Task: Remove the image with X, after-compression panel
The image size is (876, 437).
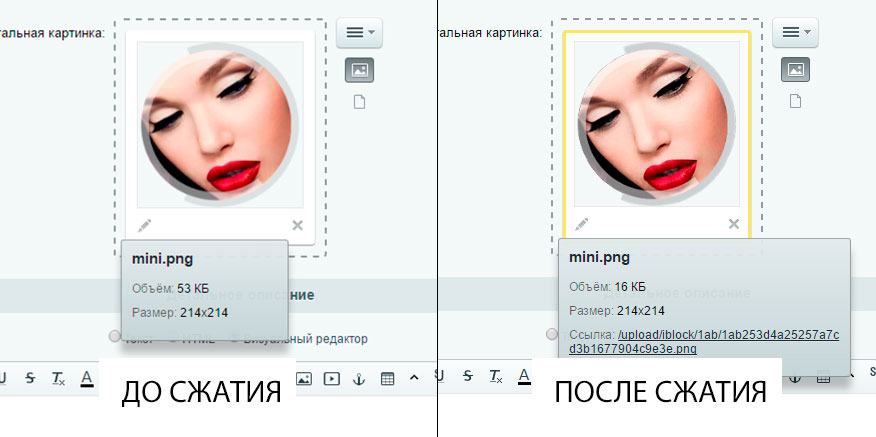Action: [734, 224]
